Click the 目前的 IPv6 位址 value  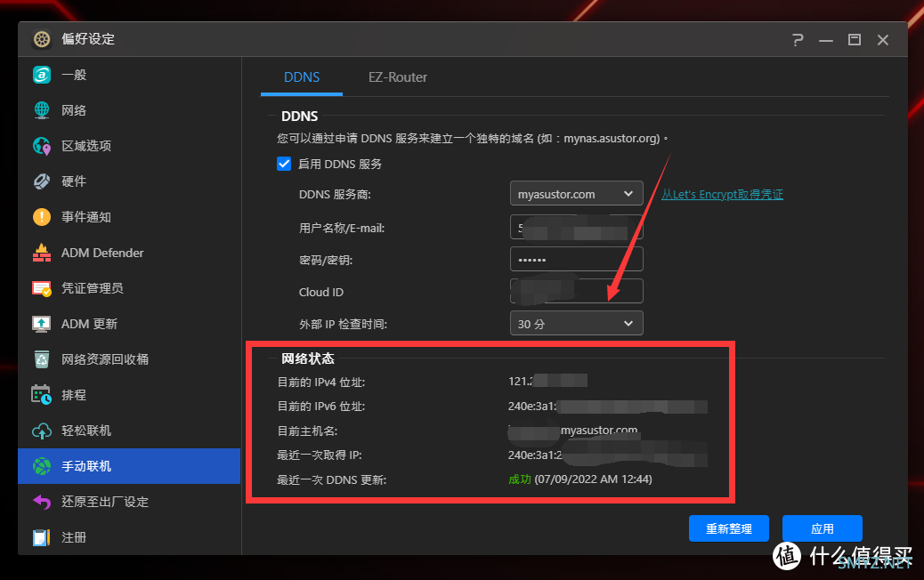click(x=608, y=407)
